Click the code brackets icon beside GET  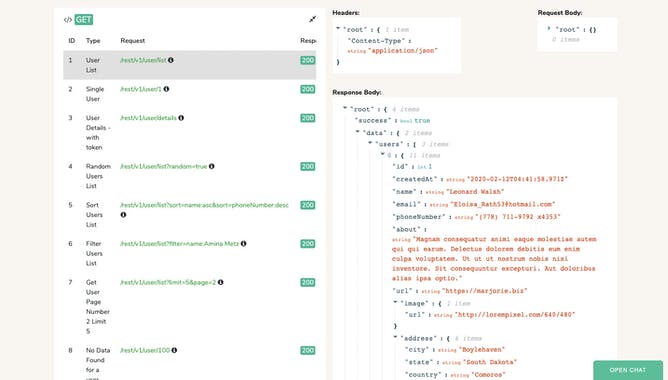(68, 20)
